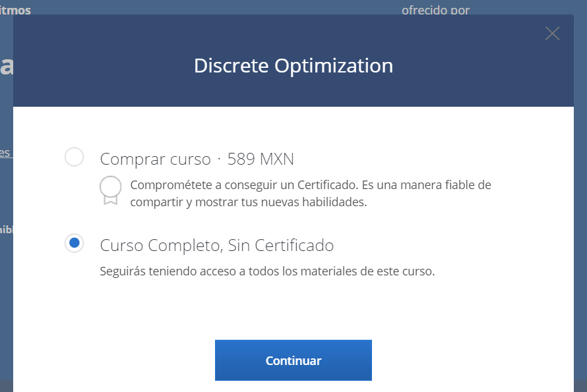Click the 589 MXN price text

click(261, 159)
